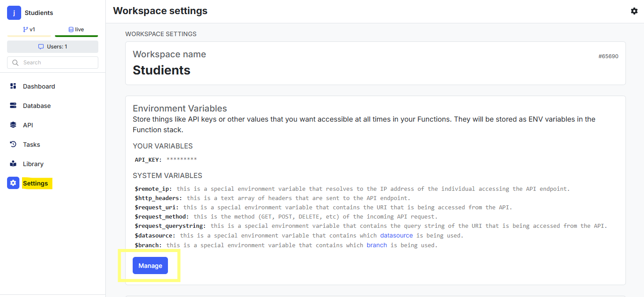
Task: Click the Library icon in sidebar
Action: coord(13,164)
